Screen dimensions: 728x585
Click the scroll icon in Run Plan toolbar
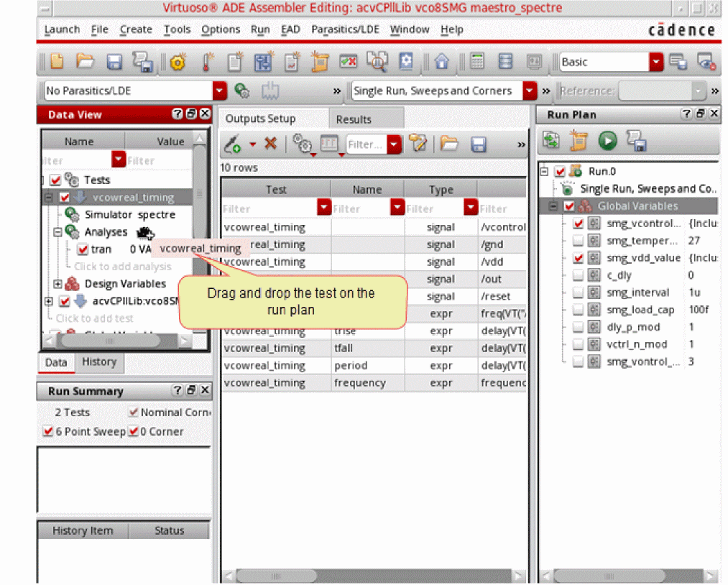click(x=579, y=141)
